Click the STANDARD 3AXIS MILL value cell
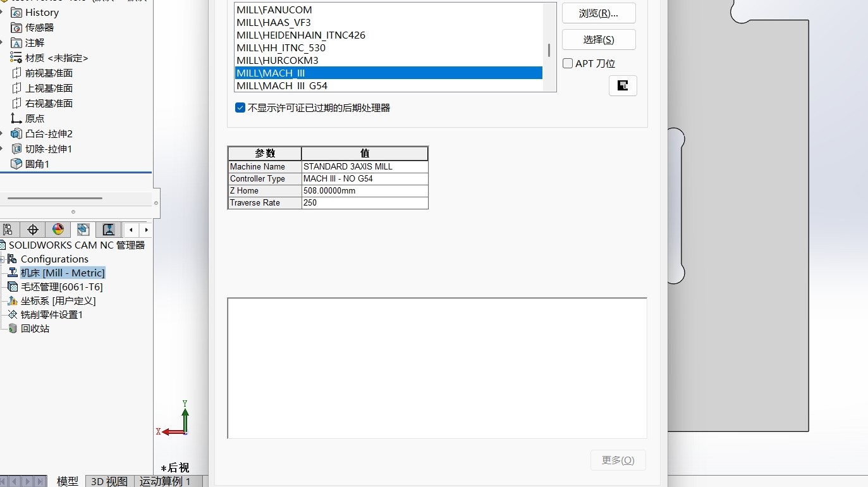The image size is (868, 487). tap(365, 166)
